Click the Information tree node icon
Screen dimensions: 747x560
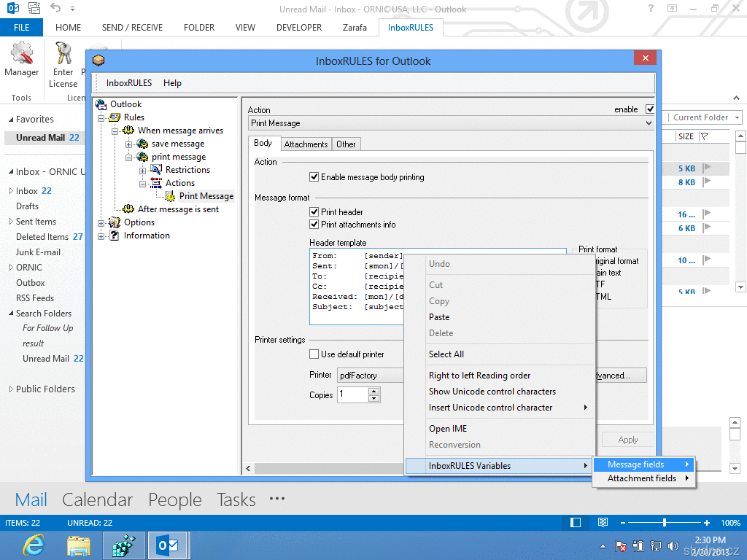(x=115, y=236)
